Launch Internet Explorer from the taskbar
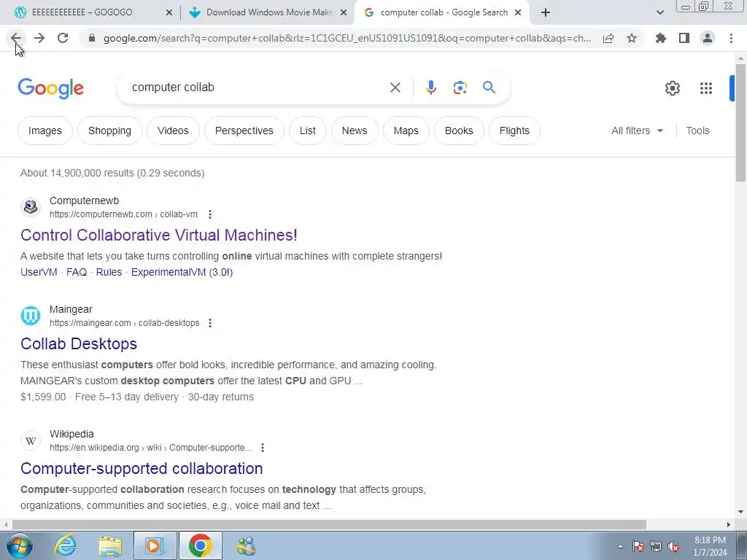This screenshot has width=747, height=560. point(65,545)
